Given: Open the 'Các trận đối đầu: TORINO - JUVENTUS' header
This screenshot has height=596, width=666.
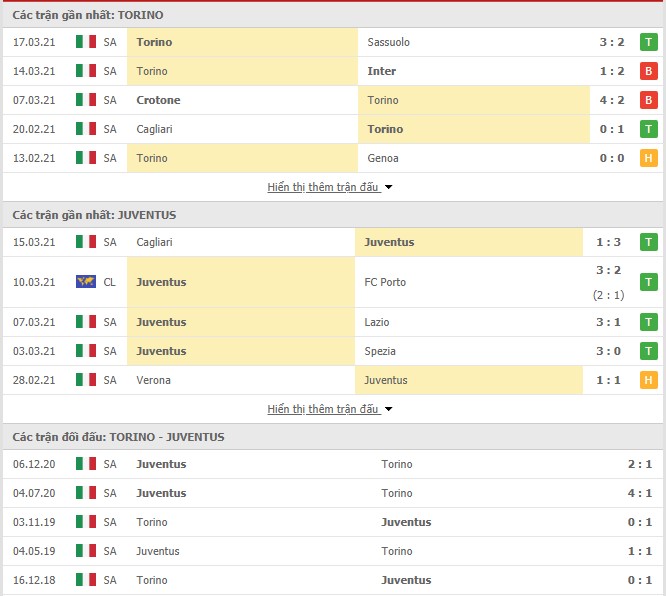Looking at the screenshot, I should pyautogui.click(x=119, y=437).
